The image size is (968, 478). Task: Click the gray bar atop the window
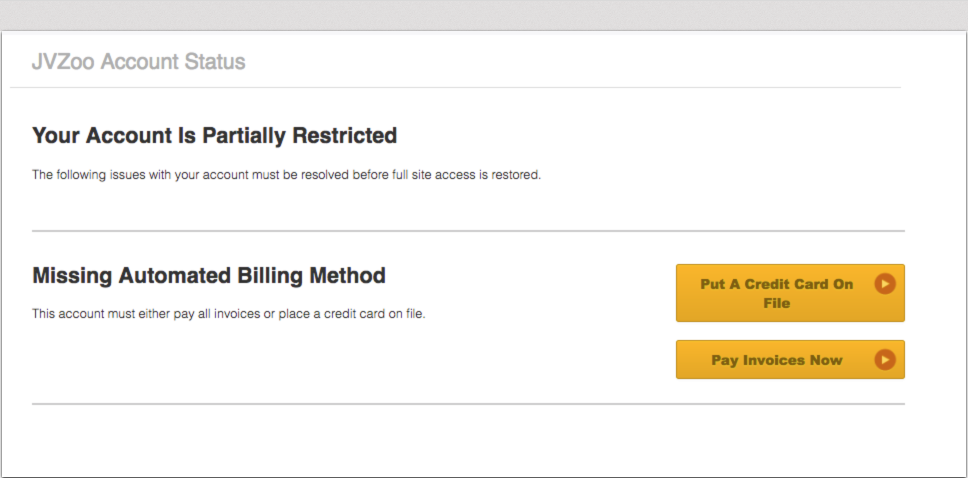(x=484, y=15)
